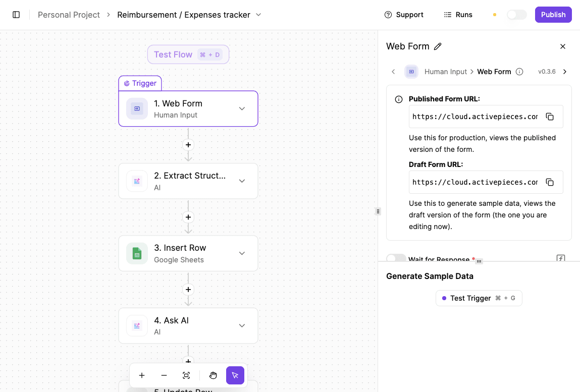580x392 pixels.
Task: Open Personal Project from the breadcrumb
Action: 69,15
